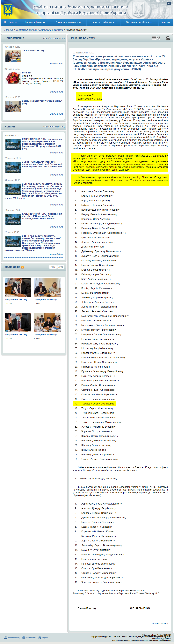Open КАЛЕНДАРНИЙ ПЛАН шостої сесії news item
This screenshot has height=644, width=174.
(42, 144)
